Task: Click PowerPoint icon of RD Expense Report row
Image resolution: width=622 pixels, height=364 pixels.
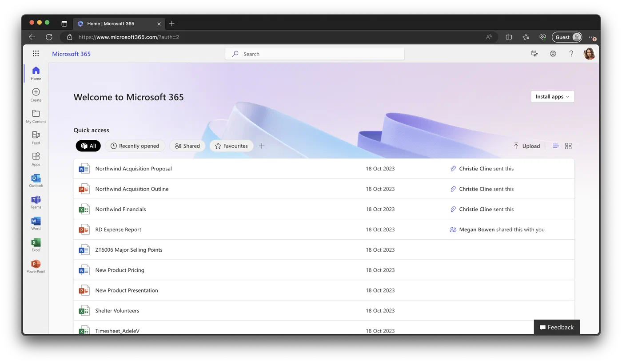Action: tap(84, 229)
